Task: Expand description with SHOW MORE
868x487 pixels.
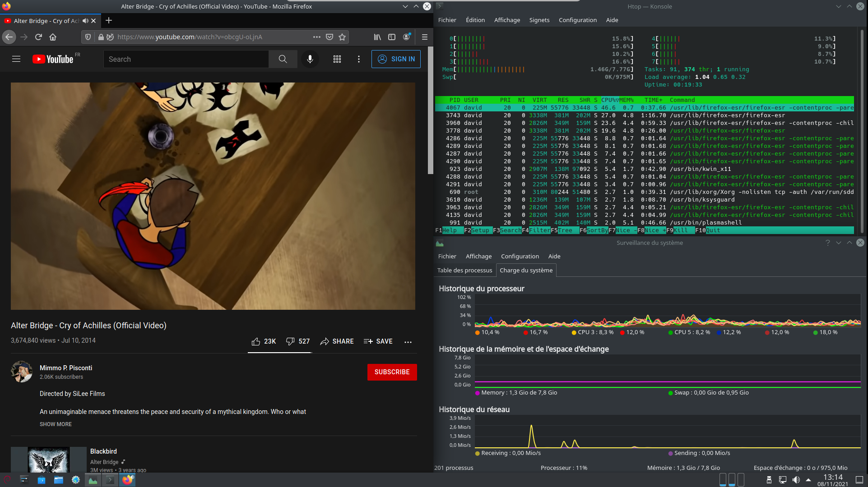Action: [56, 424]
